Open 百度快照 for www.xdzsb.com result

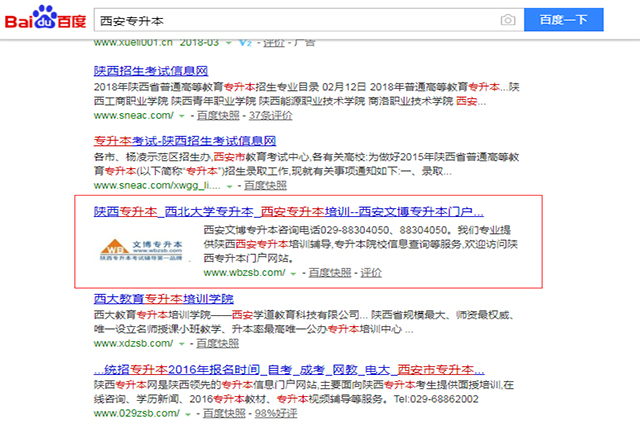click(x=218, y=344)
